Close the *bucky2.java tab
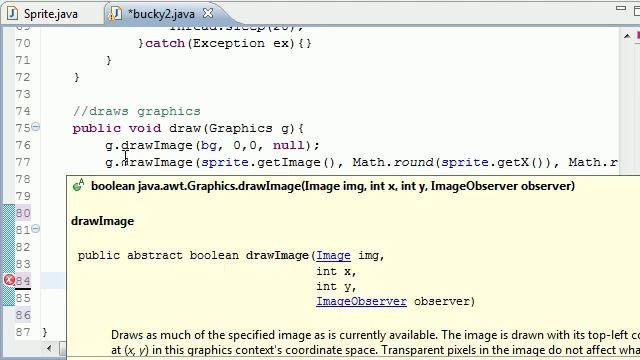The width and height of the screenshot is (640, 360). click(208, 13)
